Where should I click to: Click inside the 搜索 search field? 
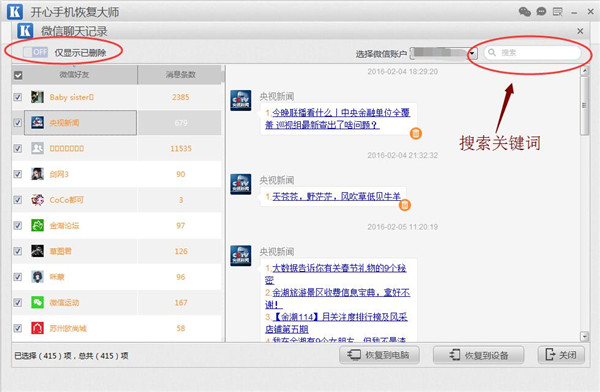tap(533, 52)
